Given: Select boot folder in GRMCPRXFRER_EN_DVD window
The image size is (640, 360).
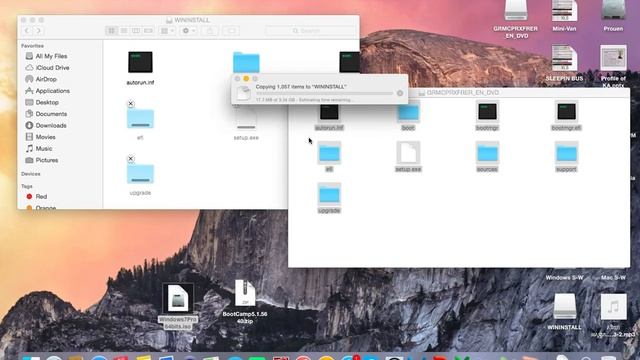Looking at the screenshot, I should coord(408,112).
